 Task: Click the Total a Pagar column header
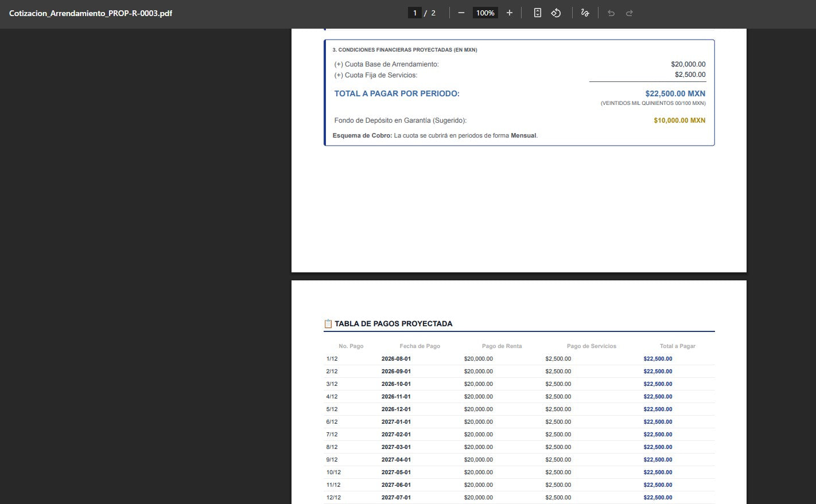pos(678,346)
